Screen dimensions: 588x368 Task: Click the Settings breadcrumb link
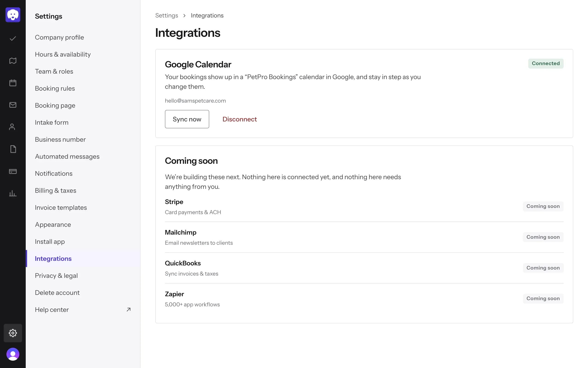point(167,15)
